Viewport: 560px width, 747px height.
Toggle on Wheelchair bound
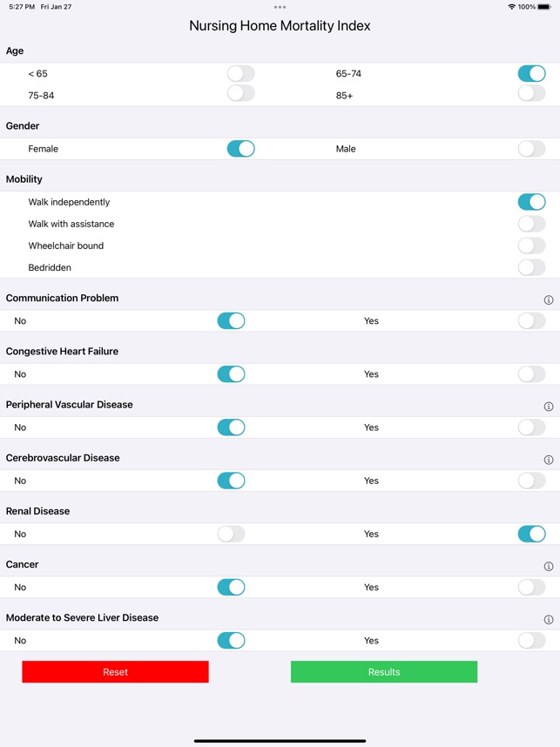pos(531,246)
